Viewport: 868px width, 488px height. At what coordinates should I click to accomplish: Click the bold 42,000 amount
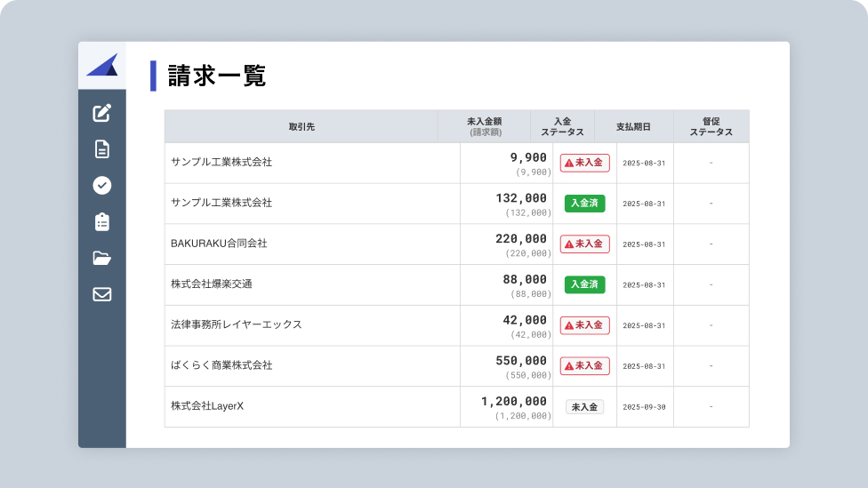click(x=525, y=320)
